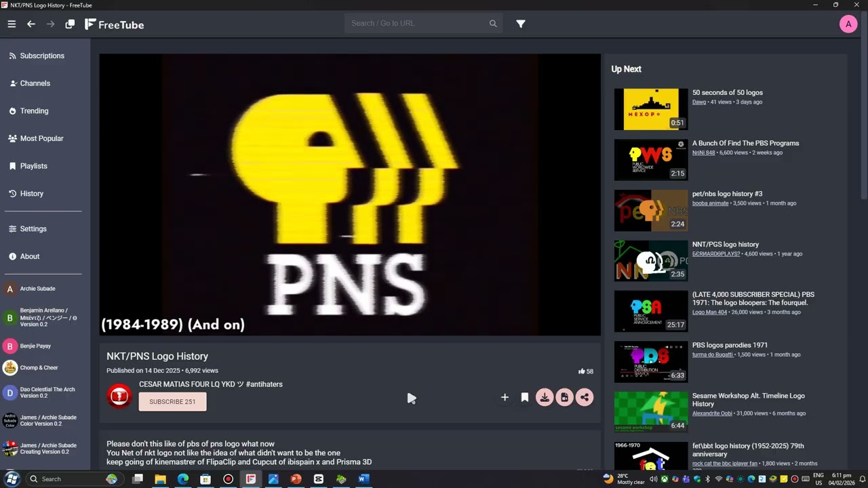Open PowerPoint from taskbar
Screen dimensions: 868x488
296,479
